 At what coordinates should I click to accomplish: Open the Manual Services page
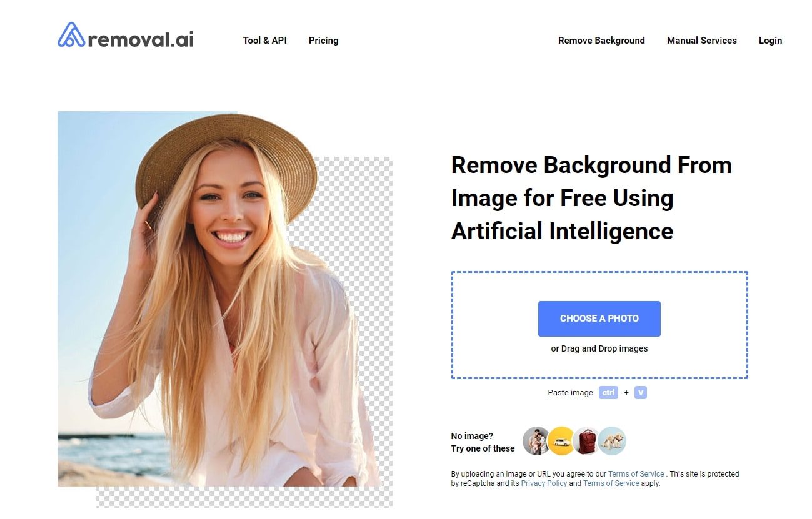click(701, 41)
